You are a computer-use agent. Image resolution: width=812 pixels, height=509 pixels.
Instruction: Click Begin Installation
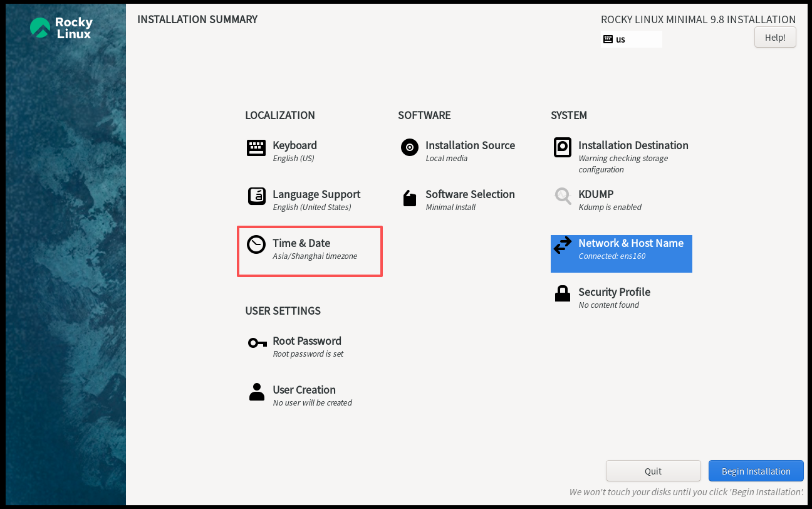pyautogui.click(x=756, y=471)
